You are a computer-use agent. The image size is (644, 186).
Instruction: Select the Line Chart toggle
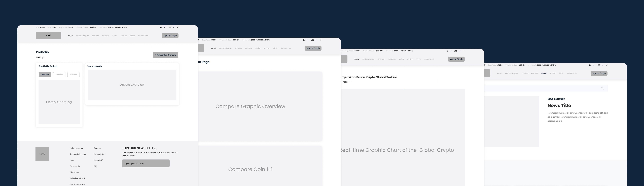45,75
